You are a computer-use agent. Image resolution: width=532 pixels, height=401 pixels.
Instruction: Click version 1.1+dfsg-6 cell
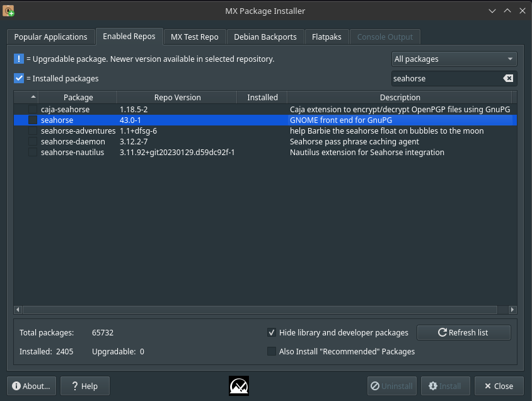(138, 131)
